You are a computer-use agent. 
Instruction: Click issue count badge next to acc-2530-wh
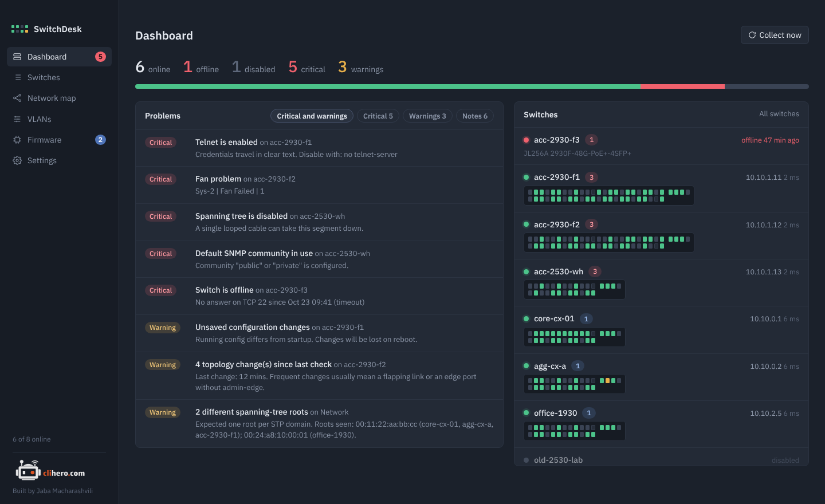(x=595, y=271)
